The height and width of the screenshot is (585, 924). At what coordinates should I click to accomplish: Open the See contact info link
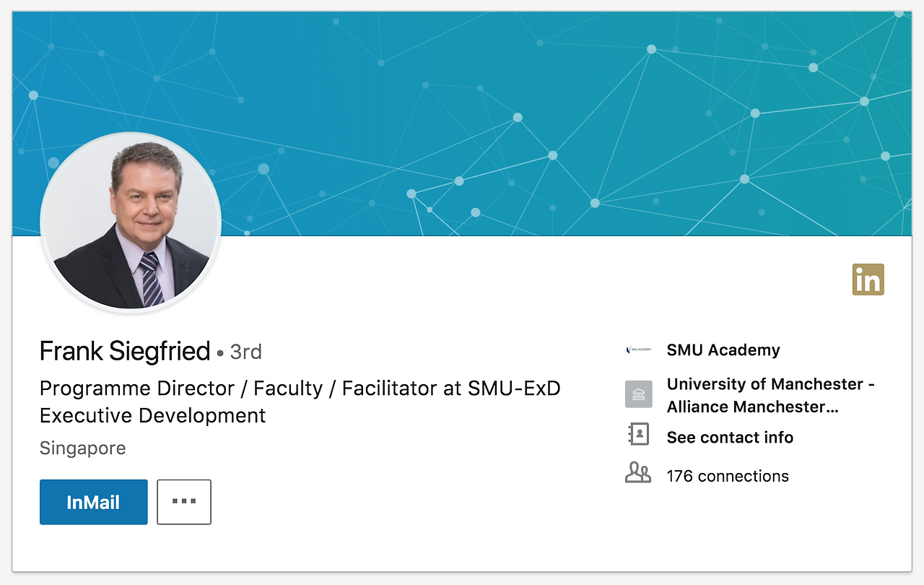730,438
